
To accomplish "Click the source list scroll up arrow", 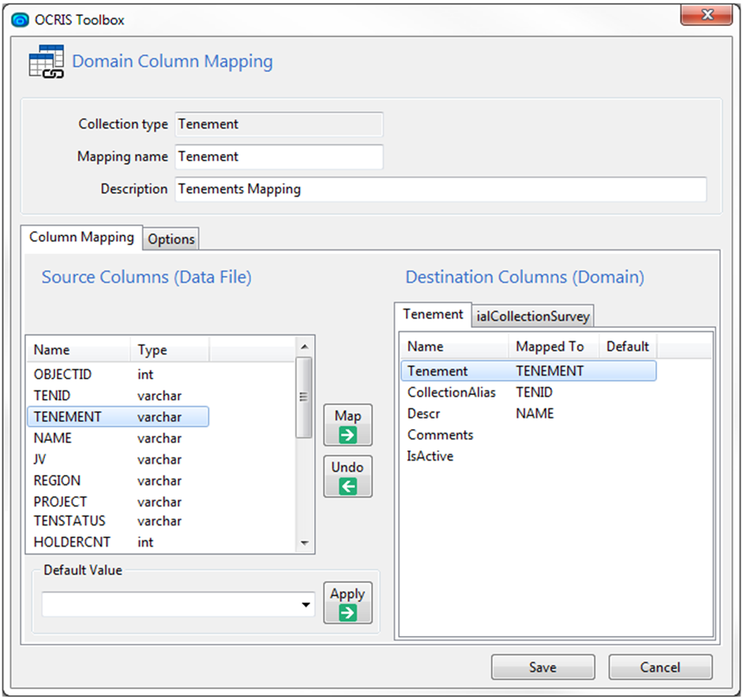I will [305, 347].
